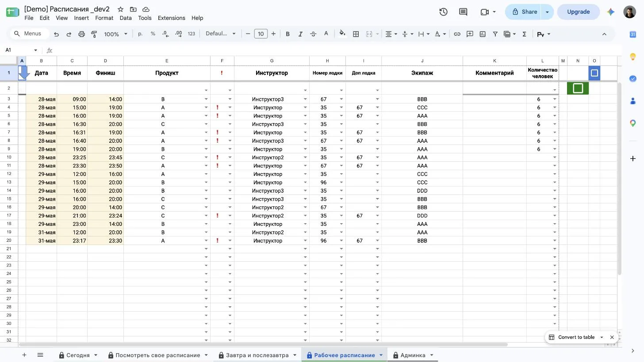
Task: Open Продукт dropdown in row 3
Action: tap(206, 99)
